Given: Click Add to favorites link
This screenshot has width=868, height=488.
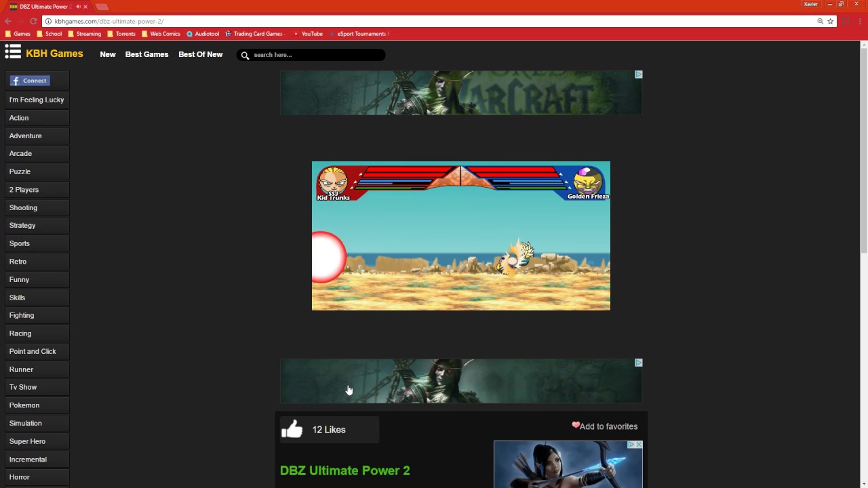Looking at the screenshot, I should click(x=608, y=426).
